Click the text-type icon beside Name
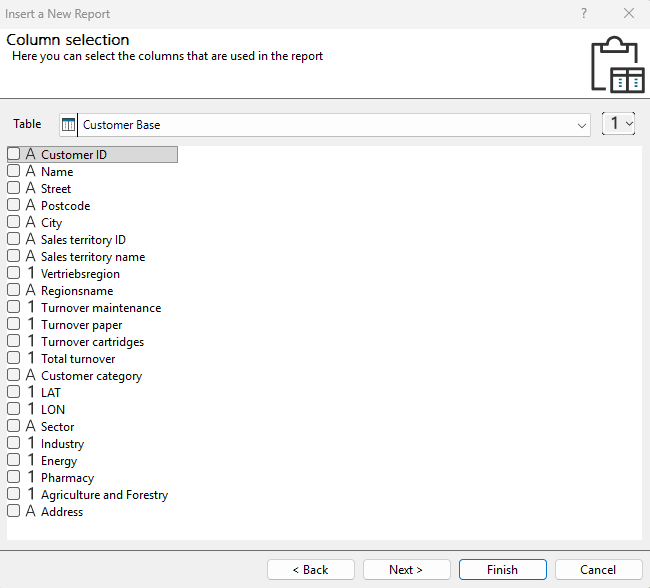650x588 pixels. (30, 171)
